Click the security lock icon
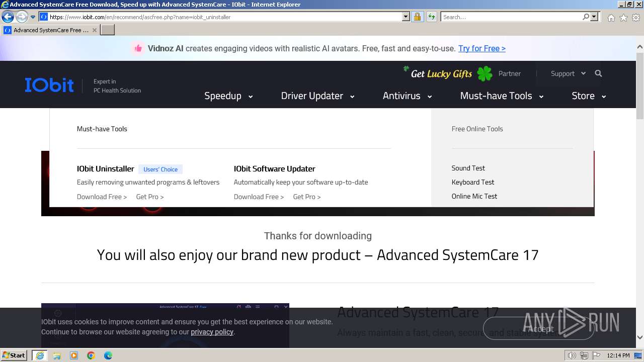This screenshot has width=644, height=362. pyautogui.click(x=417, y=17)
